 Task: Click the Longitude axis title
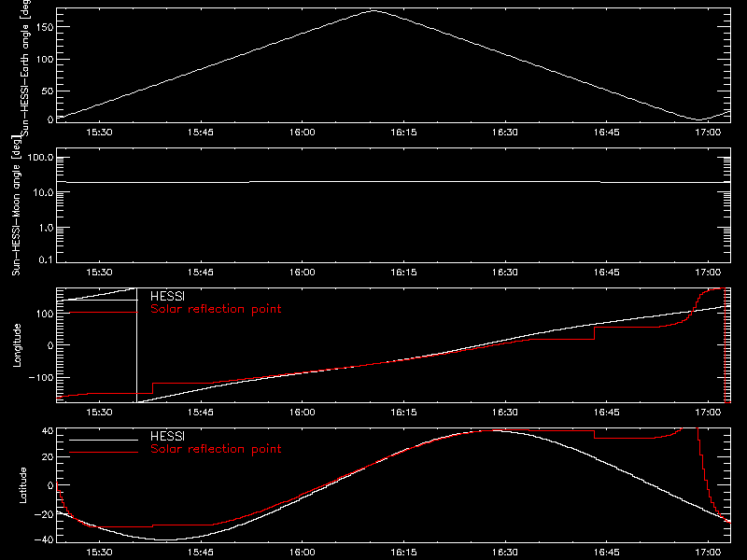click(17, 345)
